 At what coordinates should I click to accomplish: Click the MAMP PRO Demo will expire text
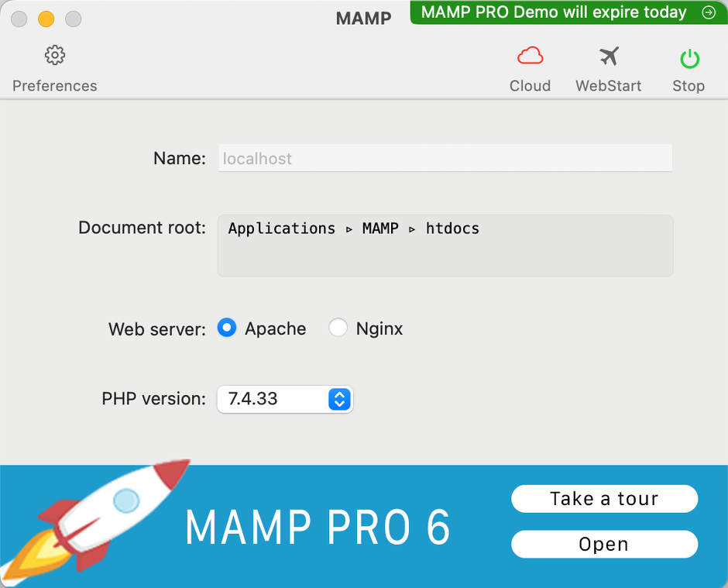(x=553, y=12)
